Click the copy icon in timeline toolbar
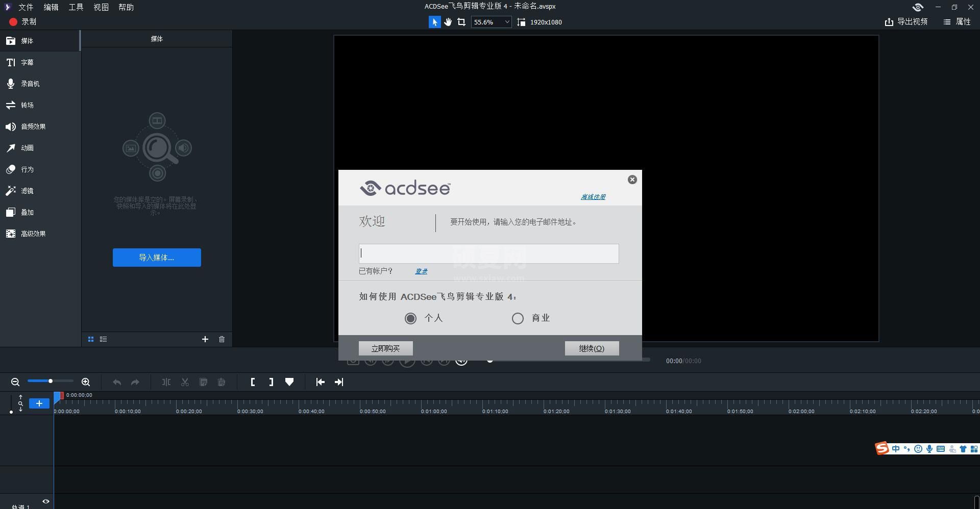The image size is (980, 509). pos(203,382)
